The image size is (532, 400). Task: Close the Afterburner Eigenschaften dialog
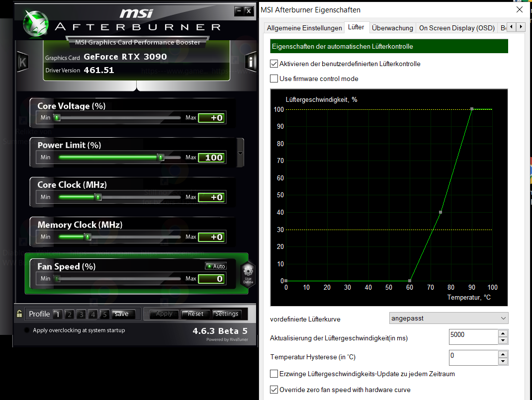pos(519,9)
